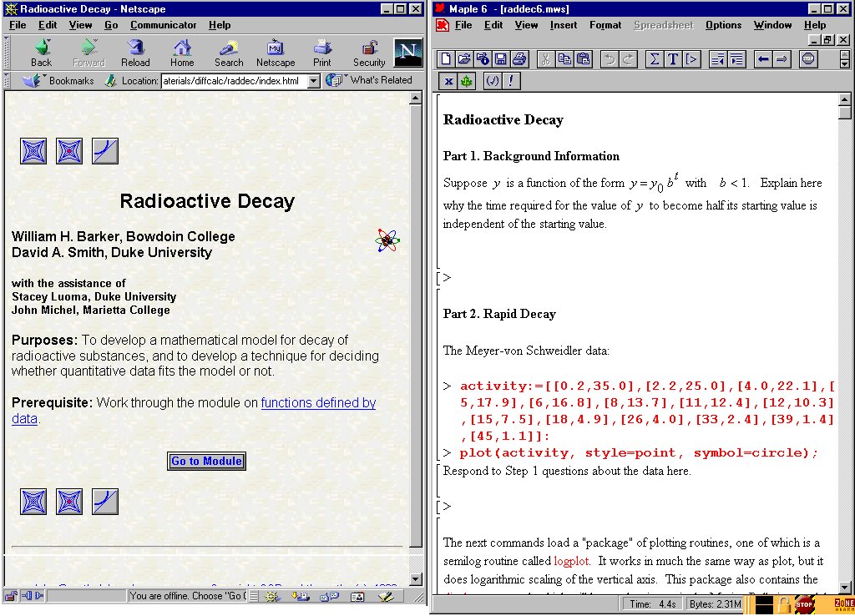Image resolution: width=855 pixels, height=616 pixels.
Task: Click the Go to Module button
Action: coord(207,462)
